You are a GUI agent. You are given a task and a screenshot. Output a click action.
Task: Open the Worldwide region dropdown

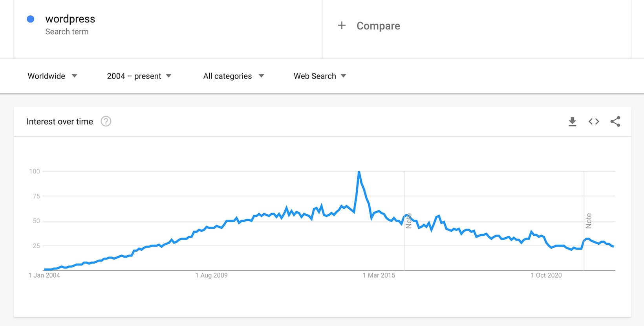(53, 76)
